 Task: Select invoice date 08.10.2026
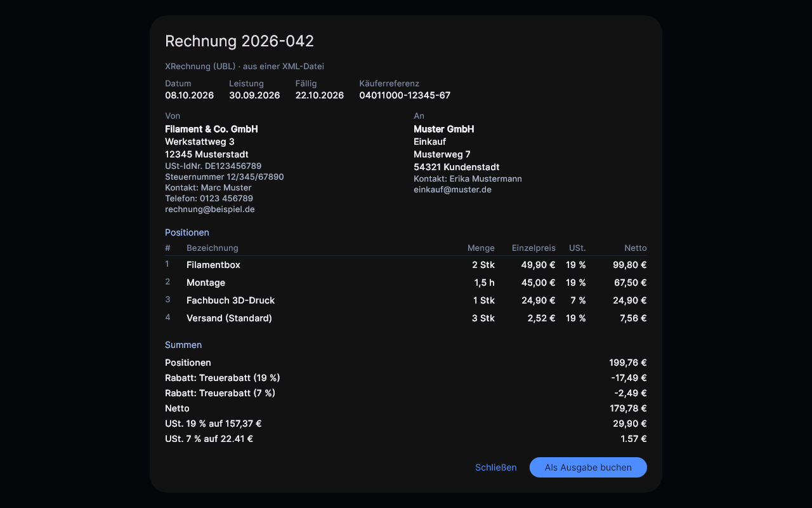pos(189,95)
